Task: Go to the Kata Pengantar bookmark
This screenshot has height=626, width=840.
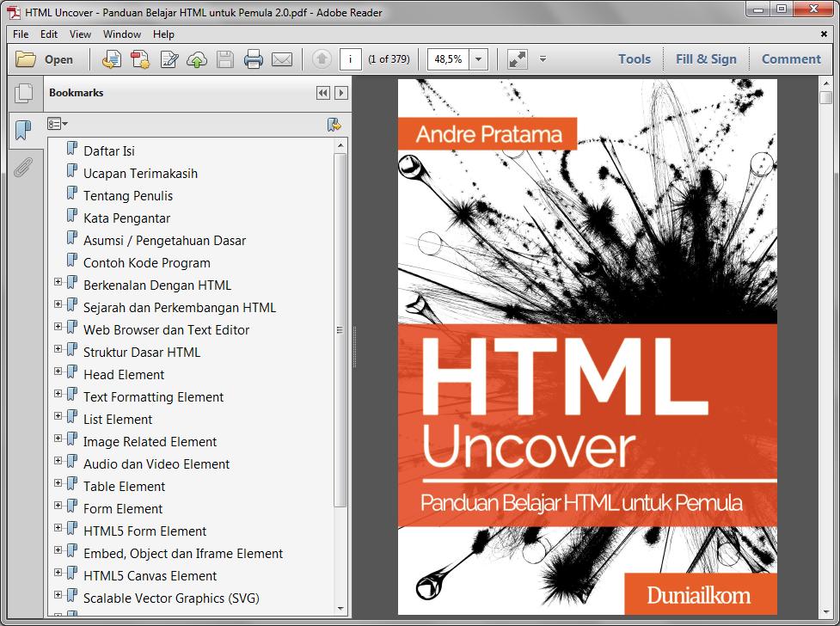Action: (126, 218)
